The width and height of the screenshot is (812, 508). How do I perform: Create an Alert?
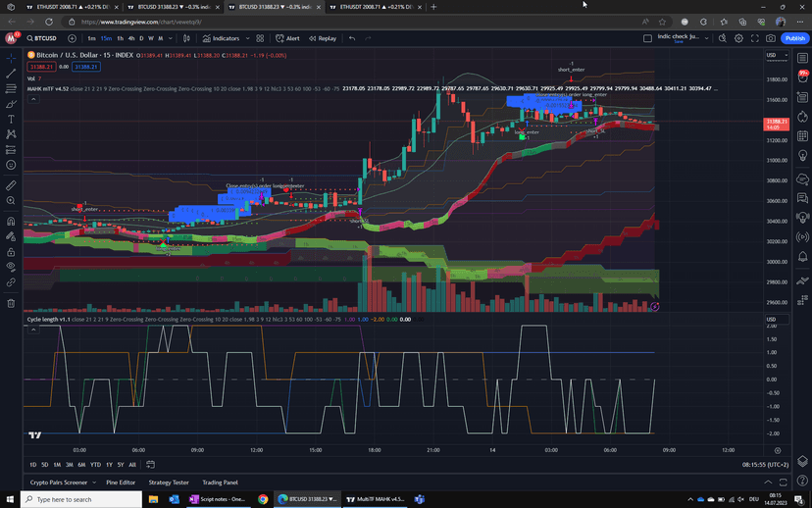287,38
